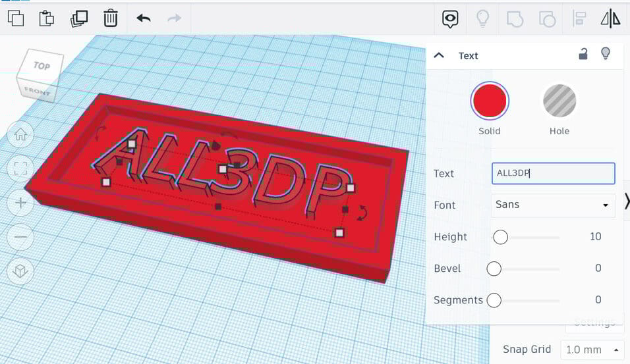The height and width of the screenshot is (364, 630).
Task: Undo last action with back arrow
Action: pyautogui.click(x=144, y=18)
